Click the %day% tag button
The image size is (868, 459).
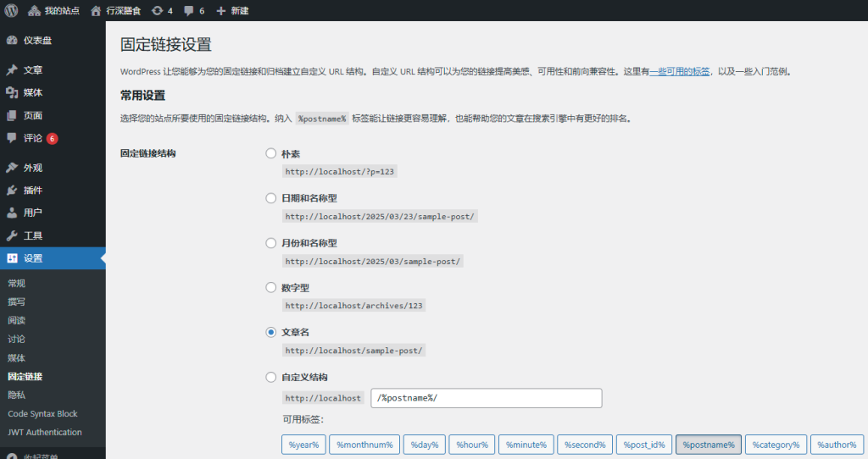424,445
